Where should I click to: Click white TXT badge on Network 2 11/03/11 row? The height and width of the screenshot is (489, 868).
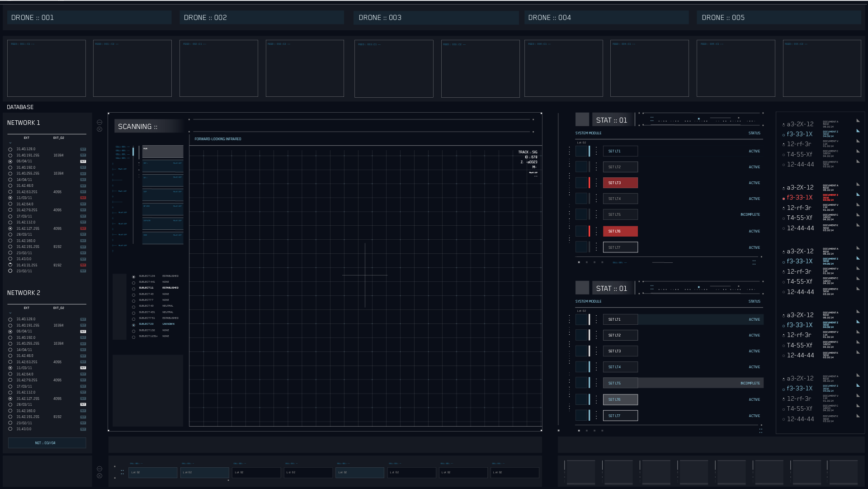(83, 368)
